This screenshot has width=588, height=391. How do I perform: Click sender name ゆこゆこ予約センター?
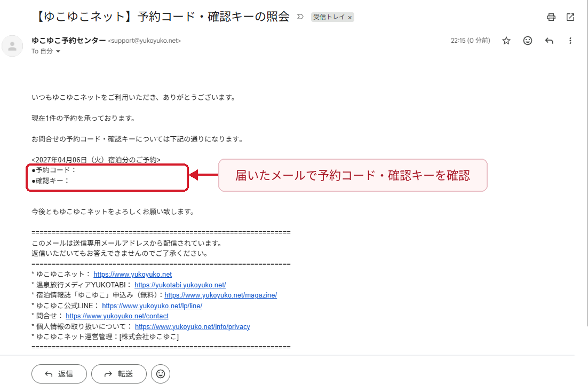point(69,41)
